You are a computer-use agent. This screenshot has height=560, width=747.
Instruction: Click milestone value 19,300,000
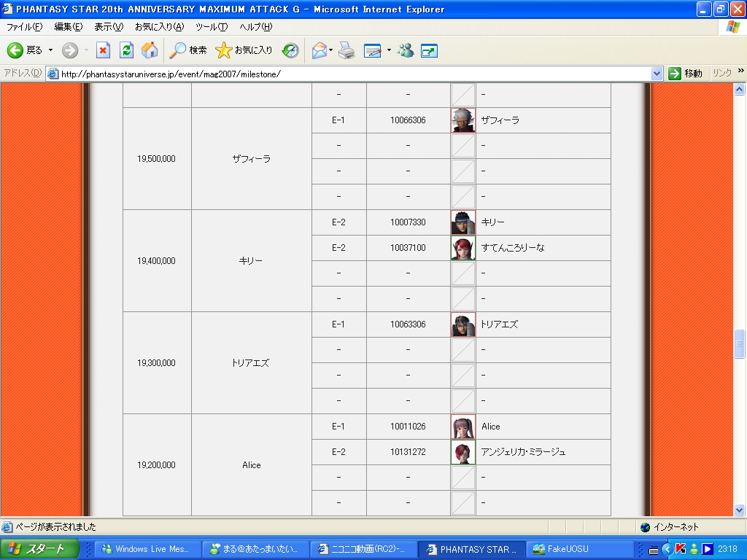pos(156,363)
